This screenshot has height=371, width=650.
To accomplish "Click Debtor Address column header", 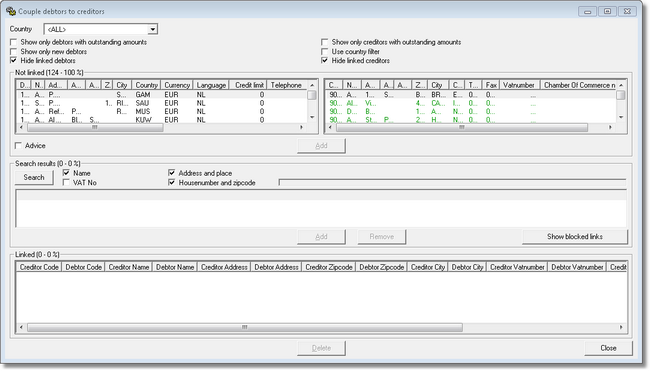I will (x=276, y=267).
